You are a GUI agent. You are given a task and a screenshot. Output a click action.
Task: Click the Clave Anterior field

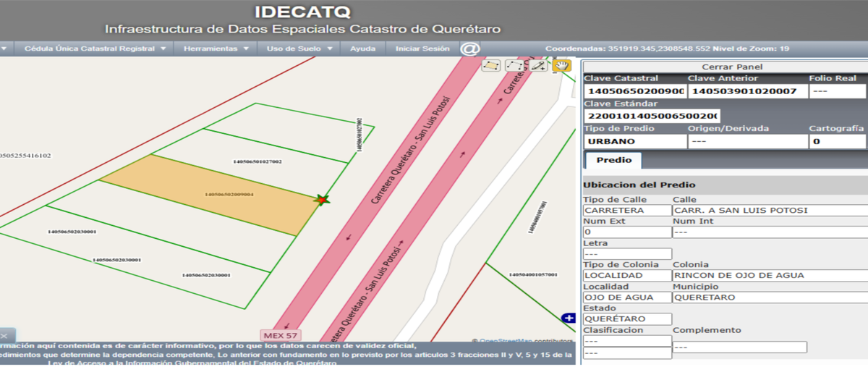pos(746,91)
